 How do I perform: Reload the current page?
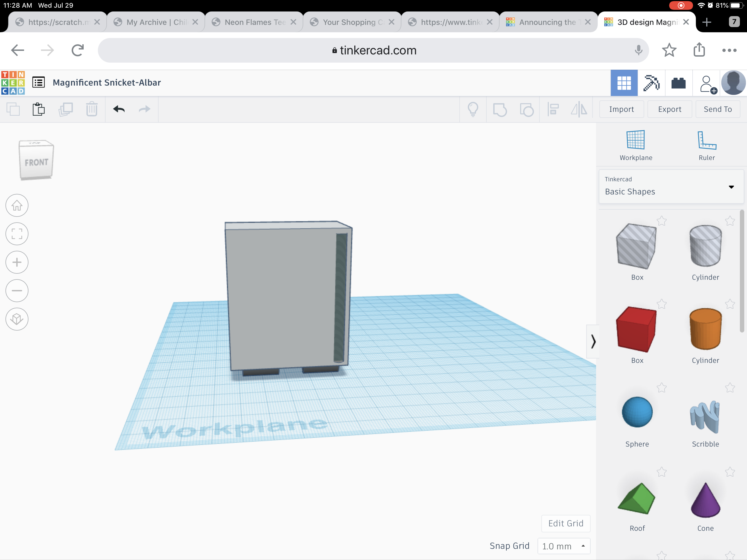coord(78,50)
